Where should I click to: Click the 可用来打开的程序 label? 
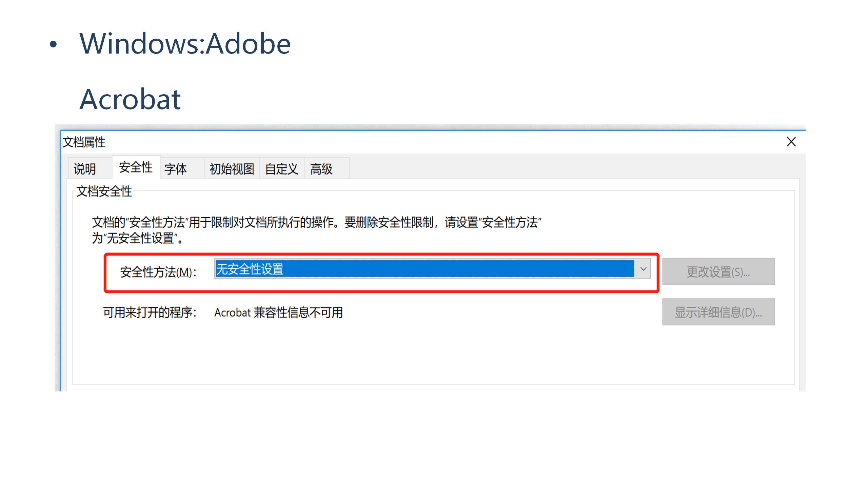tap(150, 312)
